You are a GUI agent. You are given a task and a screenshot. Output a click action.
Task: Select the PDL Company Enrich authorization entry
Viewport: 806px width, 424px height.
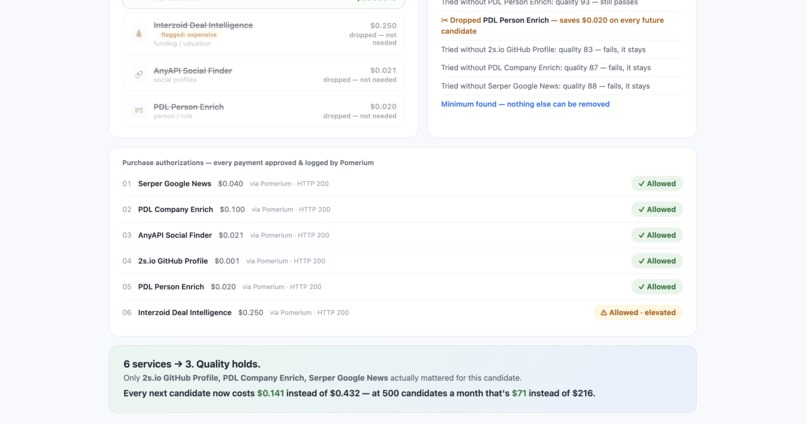pyautogui.click(x=402, y=210)
